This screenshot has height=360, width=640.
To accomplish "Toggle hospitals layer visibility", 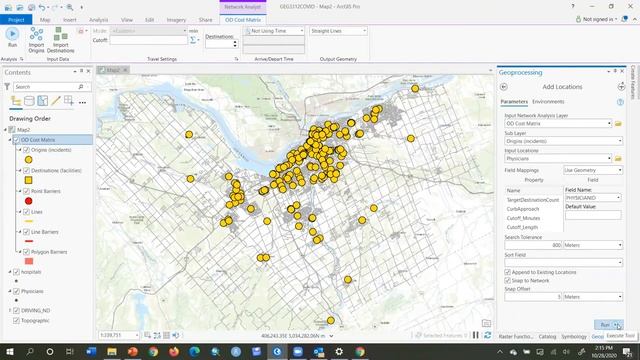I will pyautogui.click(x=16, y=272).
